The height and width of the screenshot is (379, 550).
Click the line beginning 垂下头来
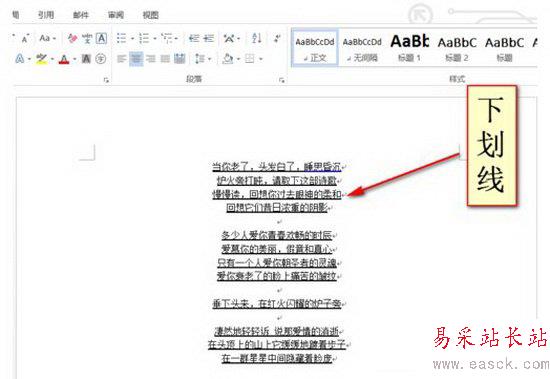[x=277, y=304]
